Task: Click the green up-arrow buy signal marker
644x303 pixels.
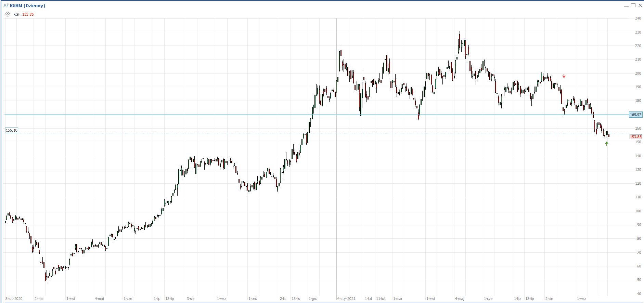Action: pyautogui.click(x=607, y=144)
